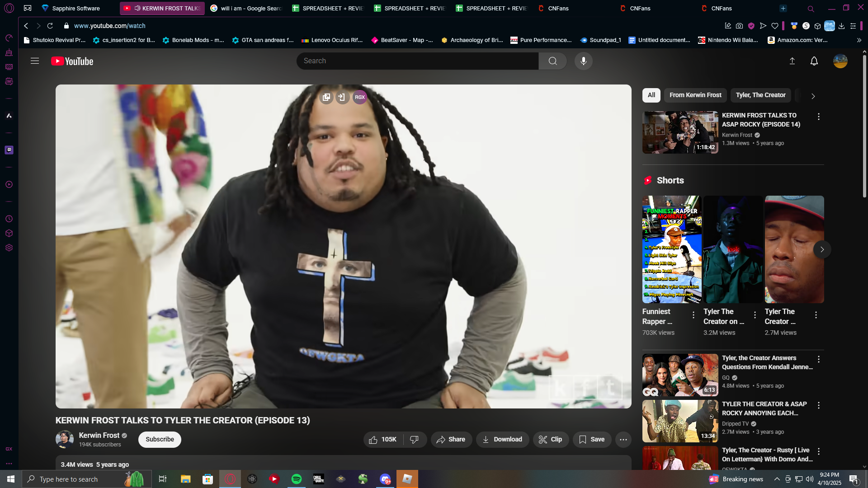868x488 pixels.
Task: Click the RGX overlay icon on video
Action: click(360, 97)
